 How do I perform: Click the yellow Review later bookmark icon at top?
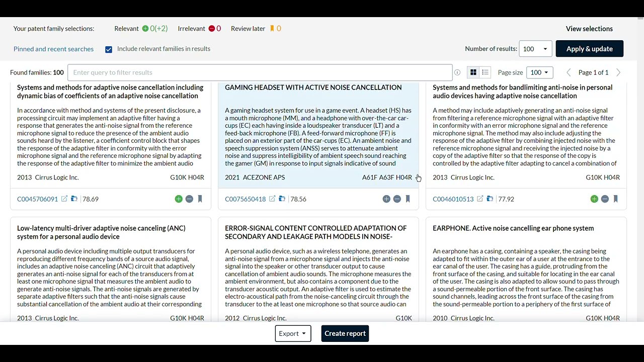(x=272, y=29)
